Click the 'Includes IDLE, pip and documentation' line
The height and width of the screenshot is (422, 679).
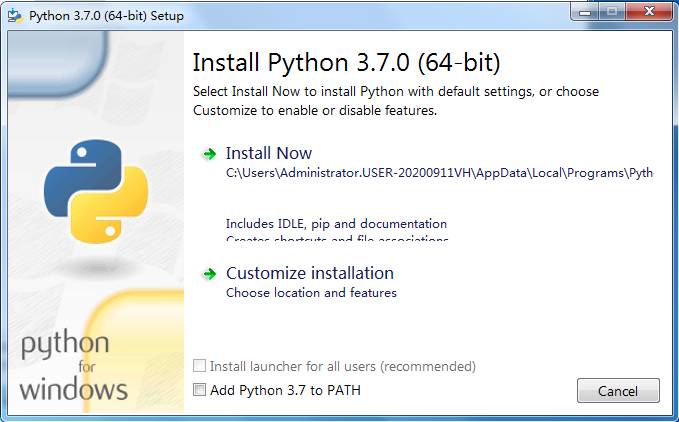(336, 224)
